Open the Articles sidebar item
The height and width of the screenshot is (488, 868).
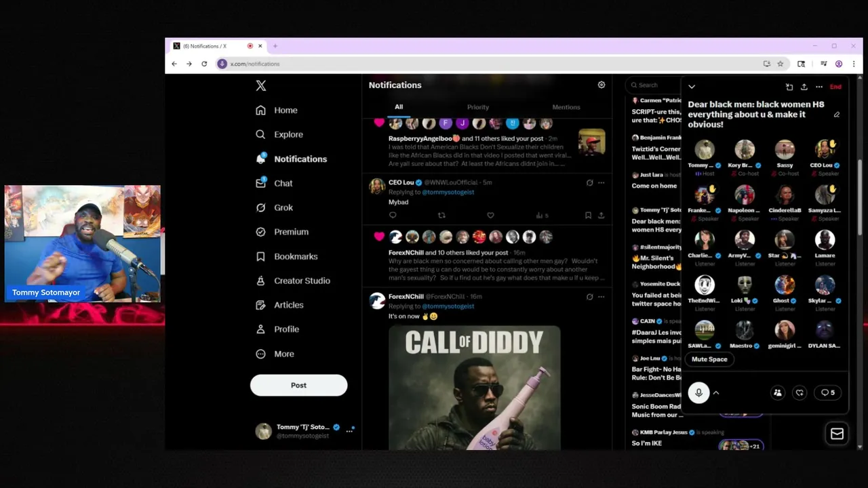(x=279, y=305)
